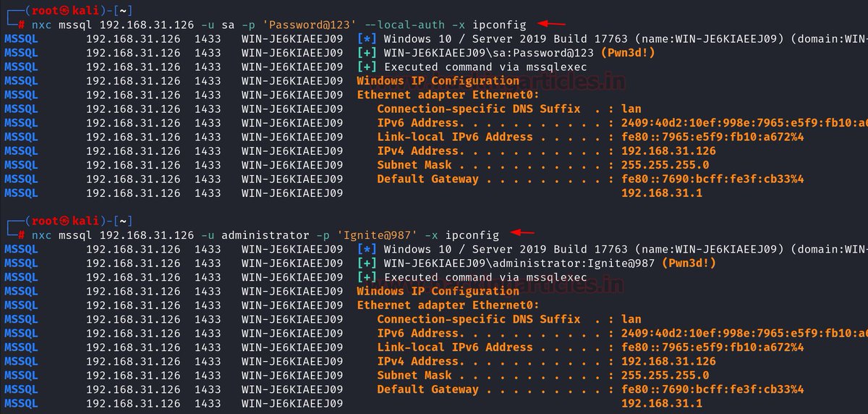Select 'Default Gateway' label in the administrator output
The width and height of the screenshot is (868, 414).
(427, 389)
